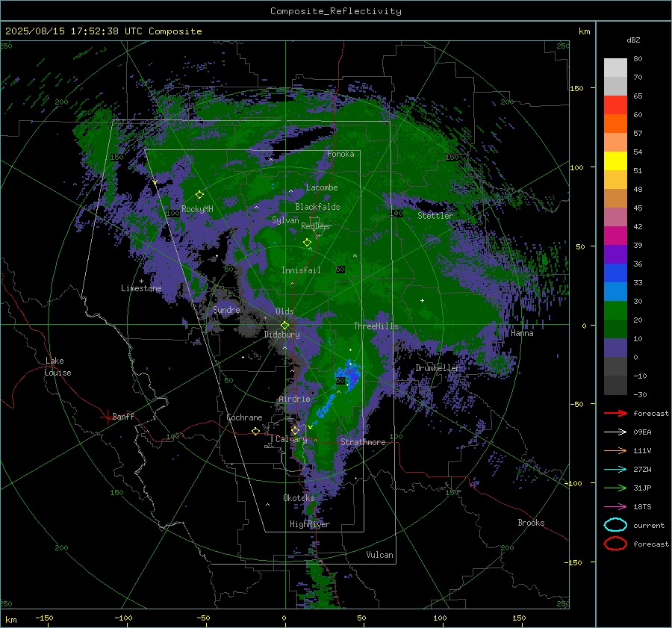
Task: Select the green 31JP arrow legend entry
Action: 615,488
